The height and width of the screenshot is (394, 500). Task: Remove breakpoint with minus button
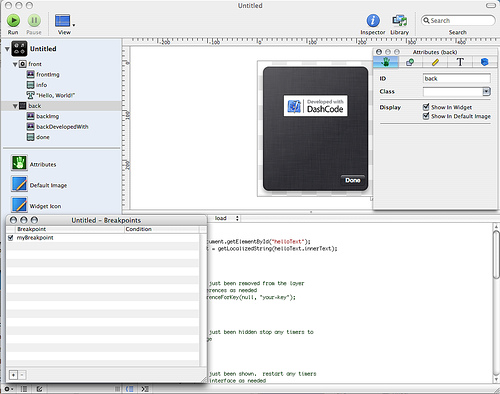[22, 375]
